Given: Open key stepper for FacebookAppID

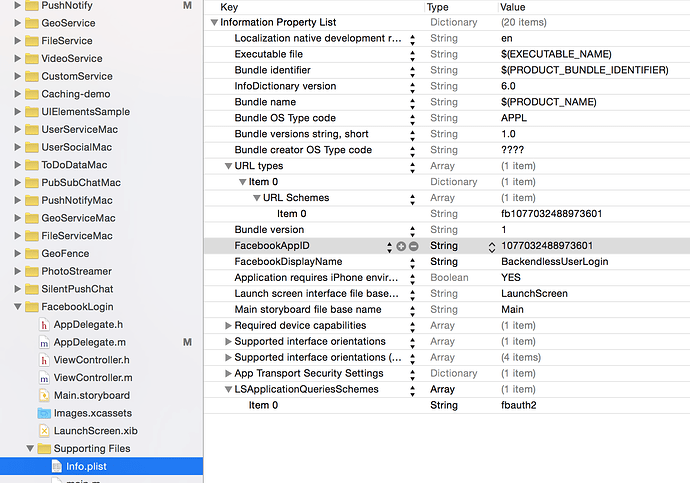Looking at the screenshot, I should click(389, 247).
